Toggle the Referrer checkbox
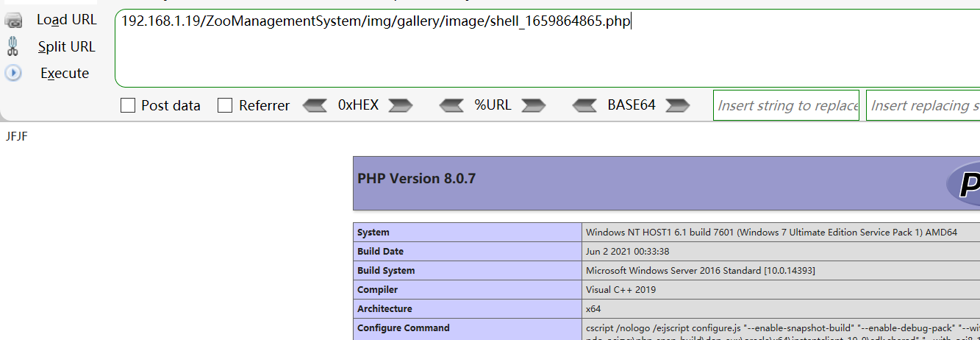Screen dimensions: 980x340 point(225,105)
